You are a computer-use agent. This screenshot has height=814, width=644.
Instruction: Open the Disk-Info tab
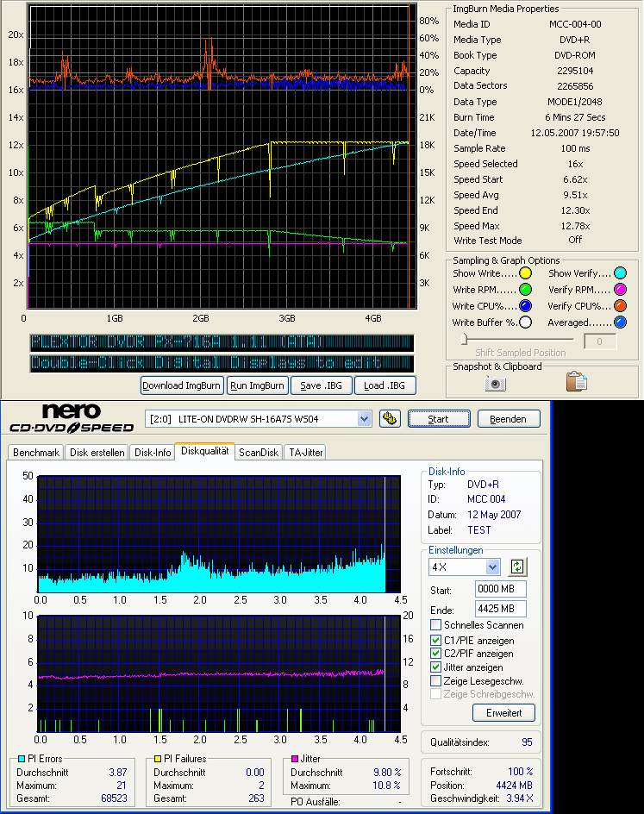click(x=153, y=452)
